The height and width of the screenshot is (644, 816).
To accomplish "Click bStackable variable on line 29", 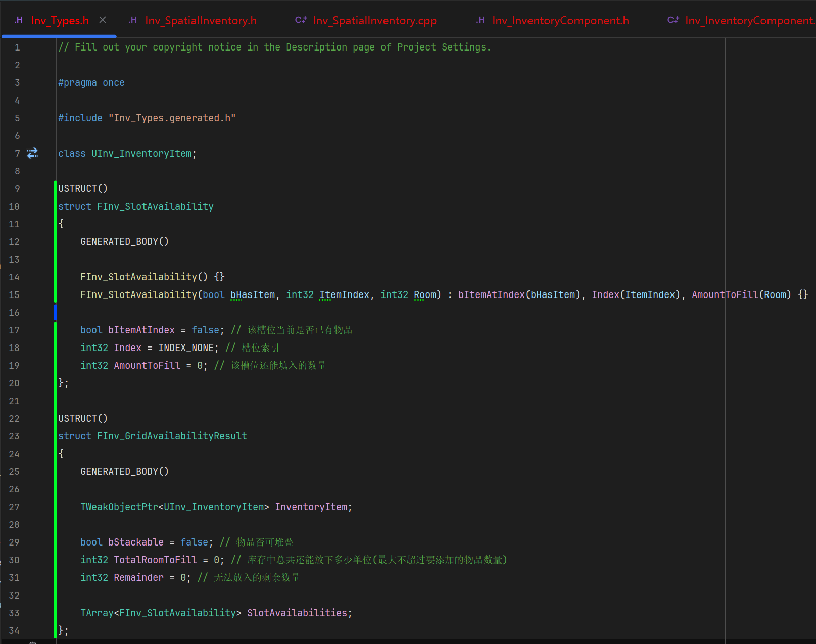I will tap(136, 542).
